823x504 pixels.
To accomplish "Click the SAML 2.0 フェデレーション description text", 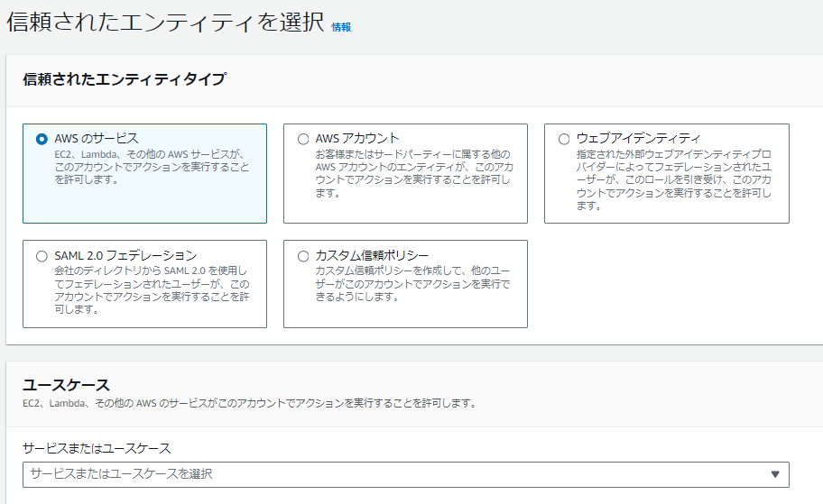I will pos(152,290).
